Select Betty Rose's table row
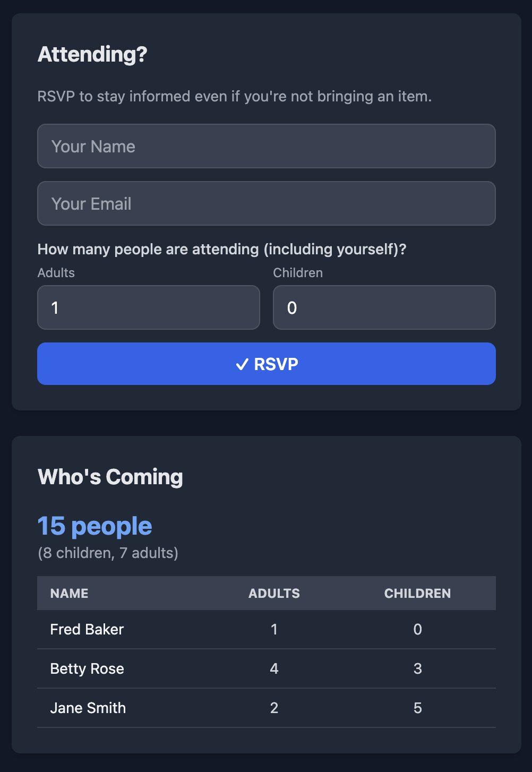This screenshot has height=772, width=532. [x=266, y=668]
